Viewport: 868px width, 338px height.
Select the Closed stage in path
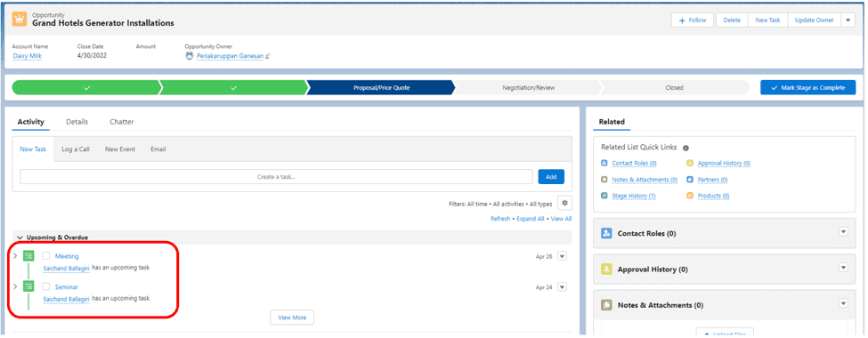tap(674, 87)
